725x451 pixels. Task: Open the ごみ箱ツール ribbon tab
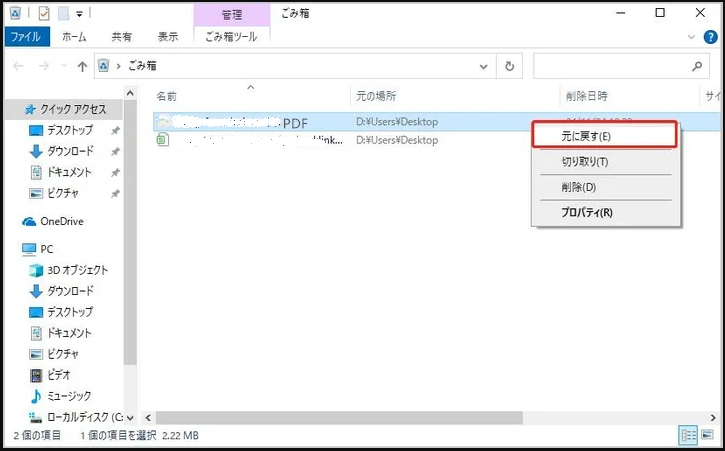[x=232, y=37]
